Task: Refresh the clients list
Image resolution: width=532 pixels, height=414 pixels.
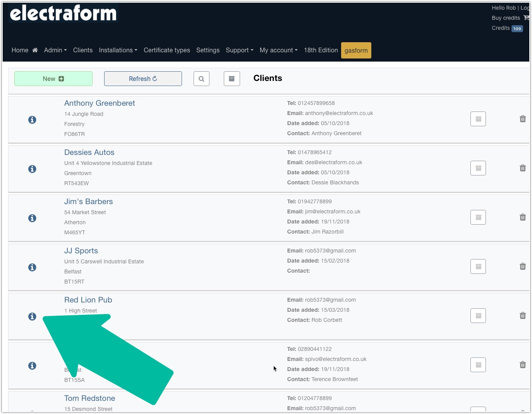Action: coord(143,79)
